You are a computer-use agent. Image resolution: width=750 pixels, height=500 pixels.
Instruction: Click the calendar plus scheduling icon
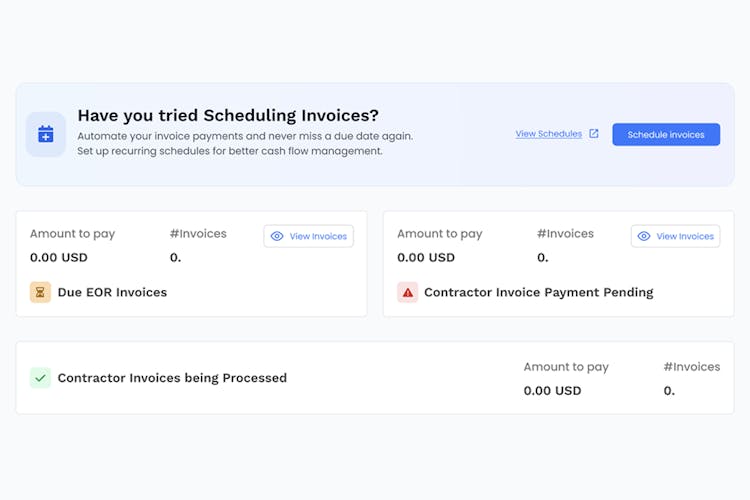(45, 134)
